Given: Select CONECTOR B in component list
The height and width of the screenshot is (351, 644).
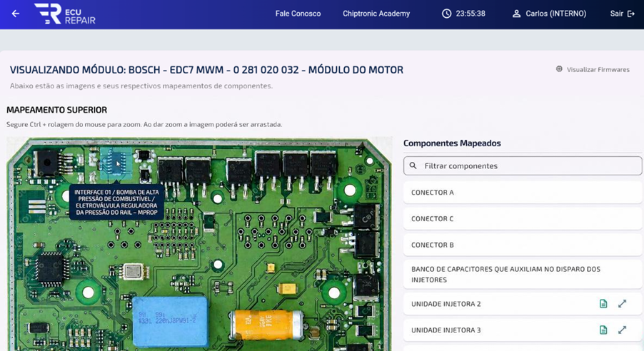Looking at the screenshot, I should pyautogui.click(x=523, y=245).
